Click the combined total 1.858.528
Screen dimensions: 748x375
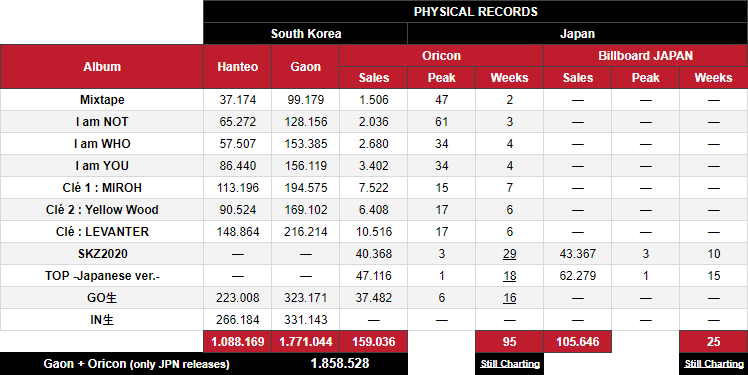pyautogui.click(x=340, y=364)
